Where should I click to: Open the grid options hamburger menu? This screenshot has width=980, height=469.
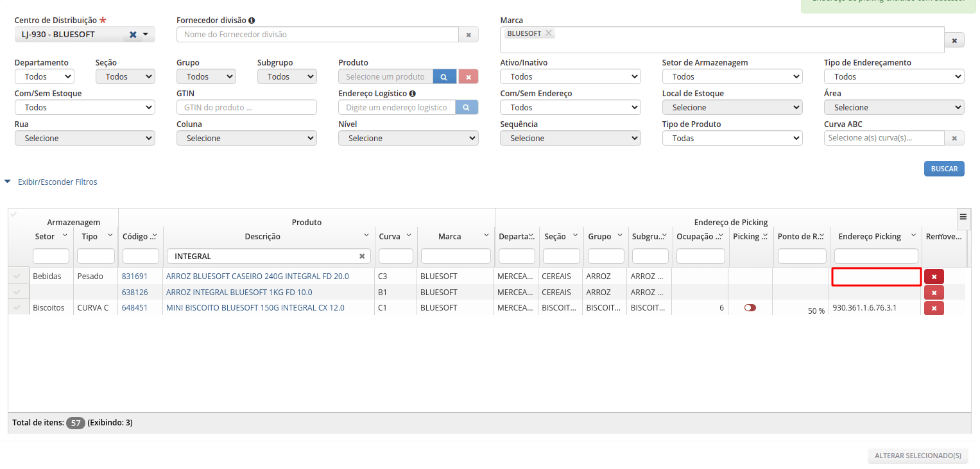coord(963,217)
